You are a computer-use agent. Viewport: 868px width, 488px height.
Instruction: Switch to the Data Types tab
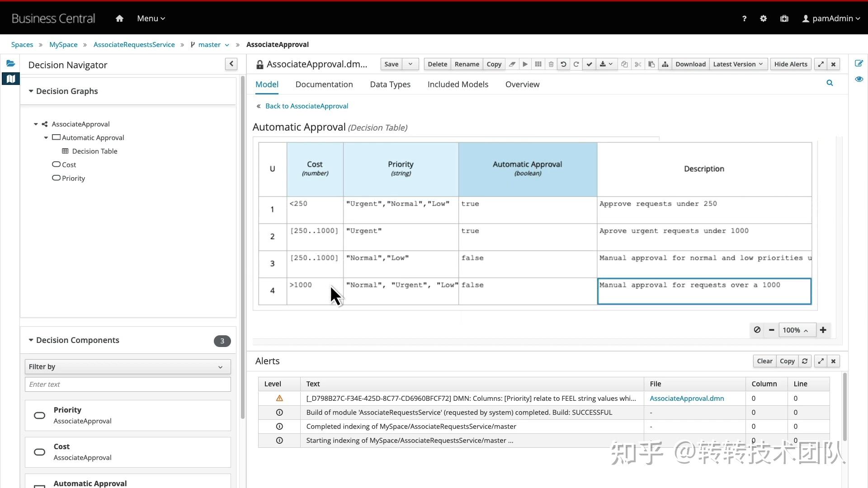point(390,84)
